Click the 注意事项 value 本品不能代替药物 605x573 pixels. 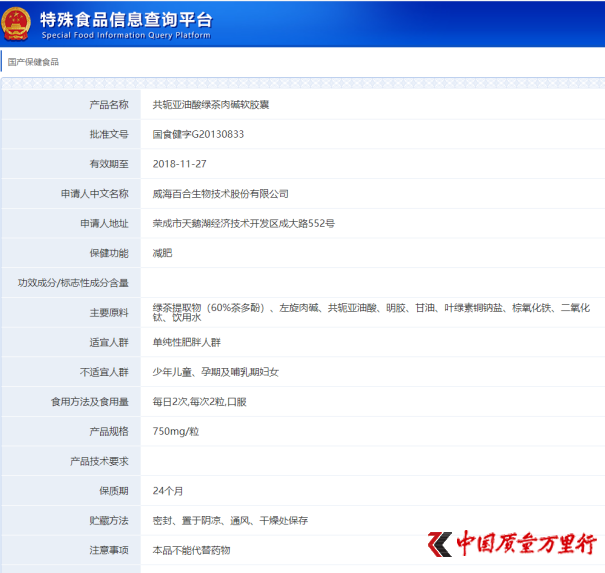pyautogui.click(x=191, y=550)
